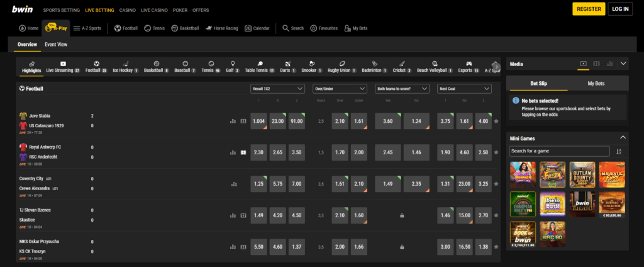Open the Book of bwin mini game

click(523, 234)
